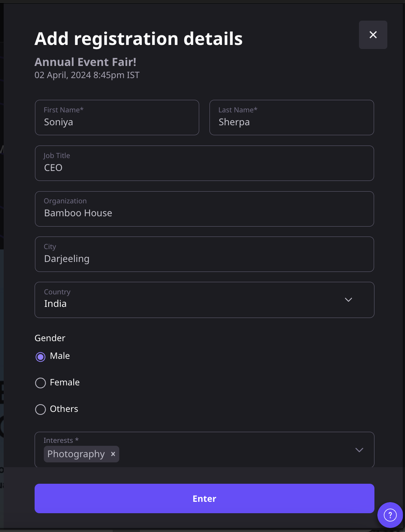Edit the First Name field Soniya
The height and width of the screenshot is (532, 405).
[x=117, y=118]
